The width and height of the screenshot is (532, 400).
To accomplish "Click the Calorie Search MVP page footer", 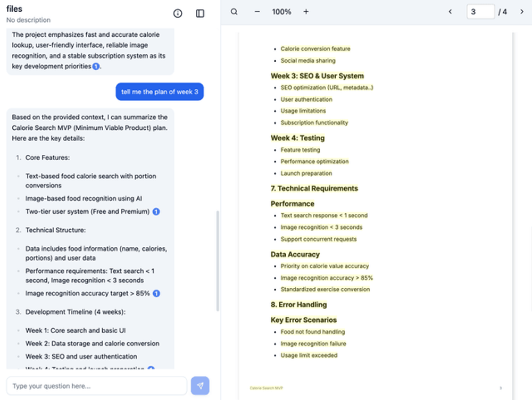I will point(267,388).
